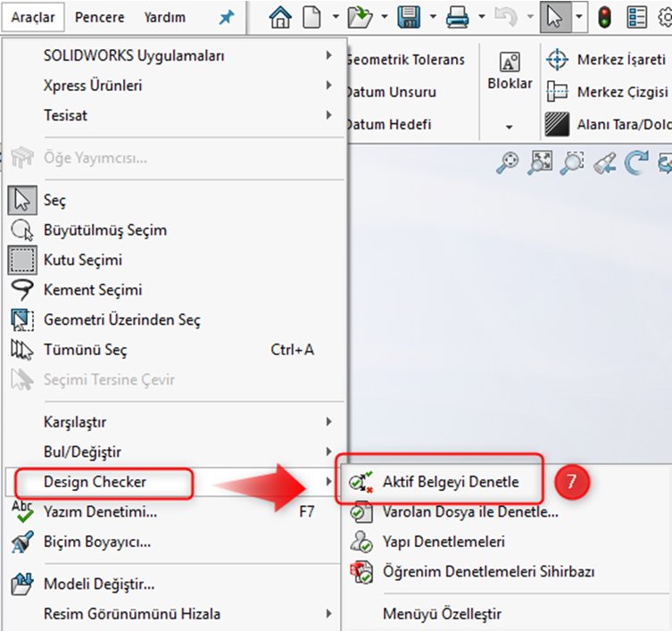Expand the Tesisat submenu
The height and width of the screenshot is (631, 672).
pyautogui.click(x=175, y=115)
